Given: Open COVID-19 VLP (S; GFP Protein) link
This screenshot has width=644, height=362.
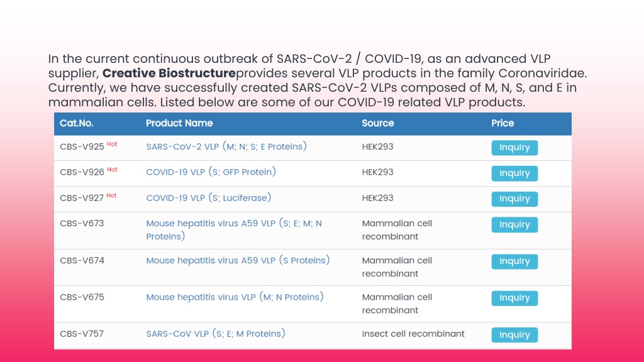Looking at the screenshot, I should 211,172.
